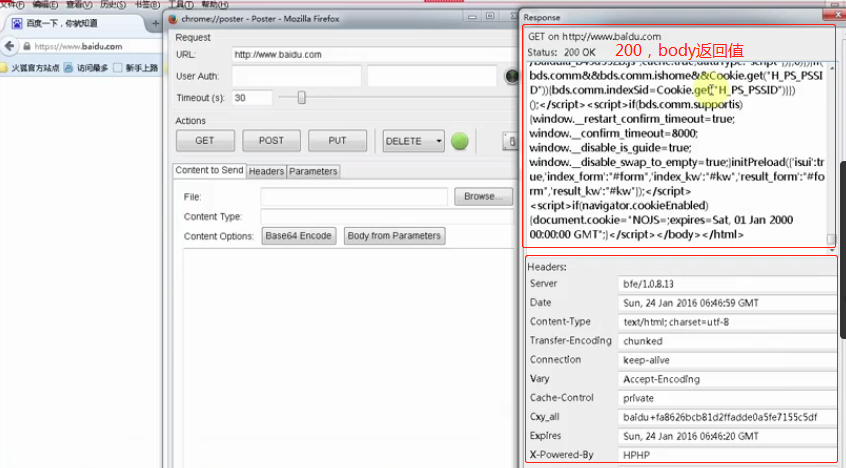Viewport: 846px width, 468px height.
Task: Open 查看 menu in Firefox
Action: point(79,4)
